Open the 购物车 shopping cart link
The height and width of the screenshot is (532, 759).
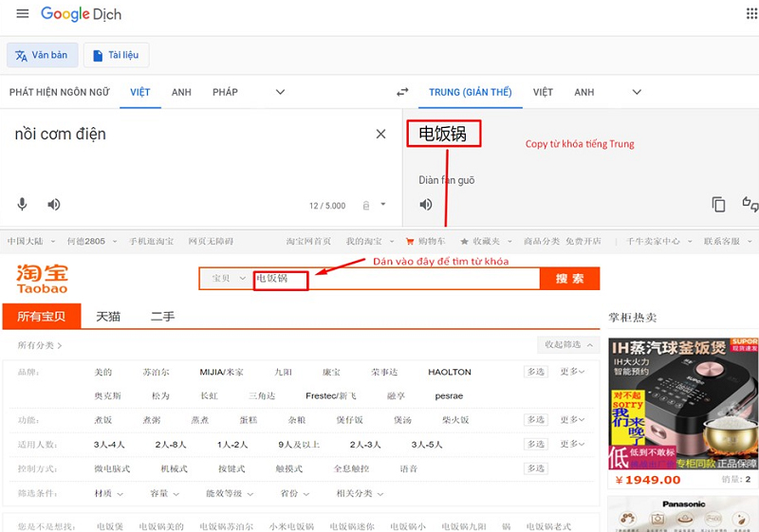(425, 241)
